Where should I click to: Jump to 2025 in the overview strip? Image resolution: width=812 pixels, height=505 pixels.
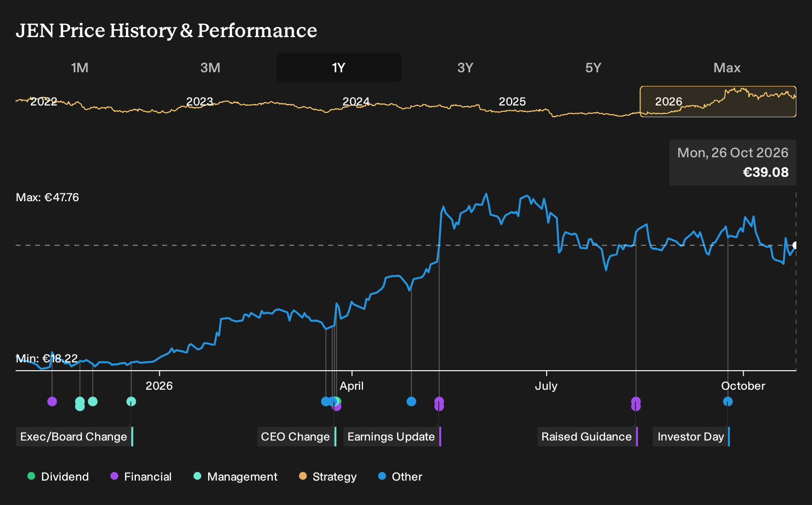pos(513,102)
